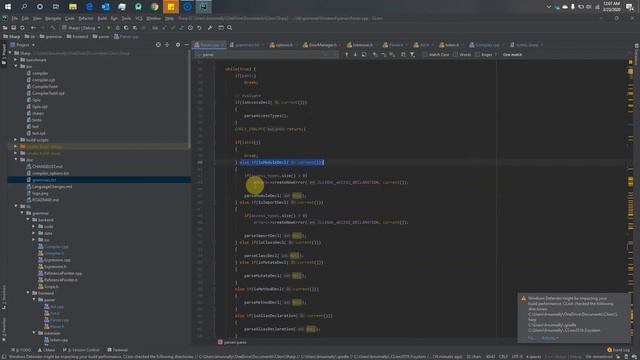This screenshot has width=640, height=360.
Task: Open Settings via wrench icon
Action: click(x=210, y=28)
